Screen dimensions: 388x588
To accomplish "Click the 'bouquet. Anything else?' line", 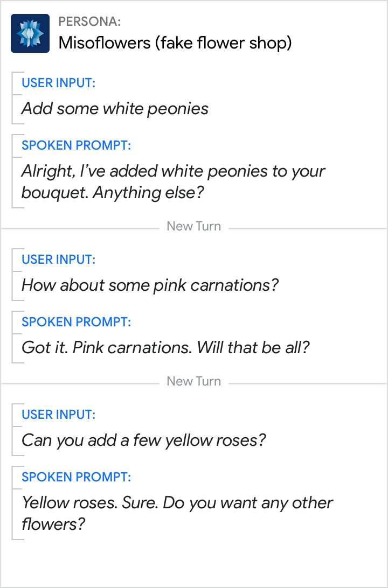I will pos(113,193).
